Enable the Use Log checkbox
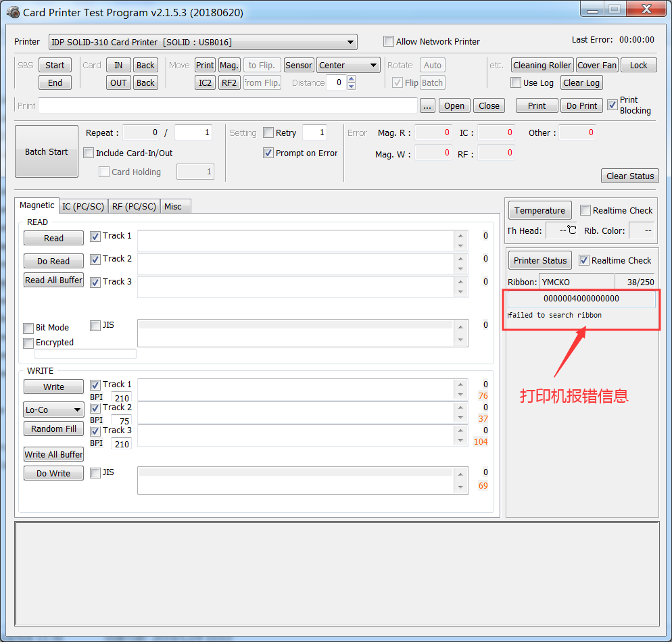The image size is (672, 642). (516, 83)
